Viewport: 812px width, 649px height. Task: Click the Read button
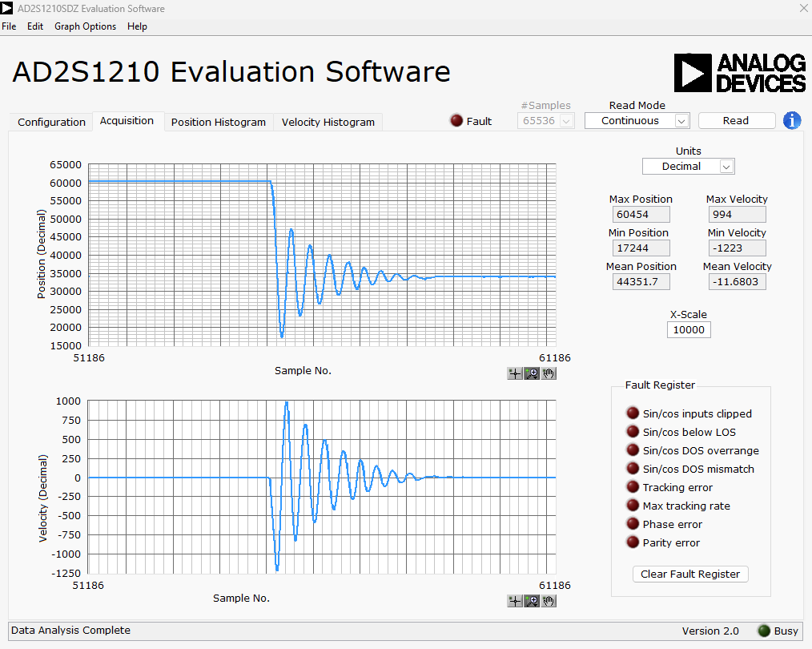736,120
